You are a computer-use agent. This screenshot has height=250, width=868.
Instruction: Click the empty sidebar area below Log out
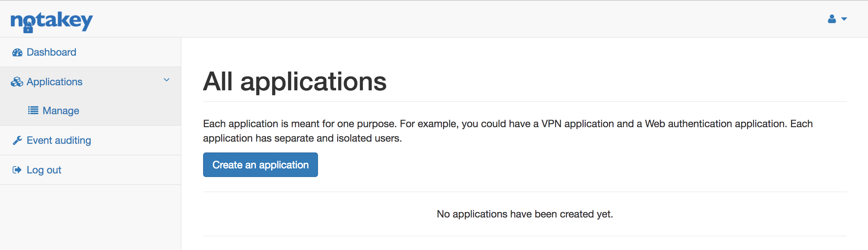(90, 217)
